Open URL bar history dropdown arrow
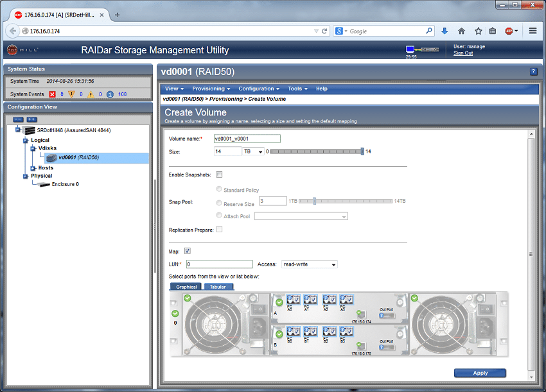Screen dimensions: 546x392 [x=316, y=31]
